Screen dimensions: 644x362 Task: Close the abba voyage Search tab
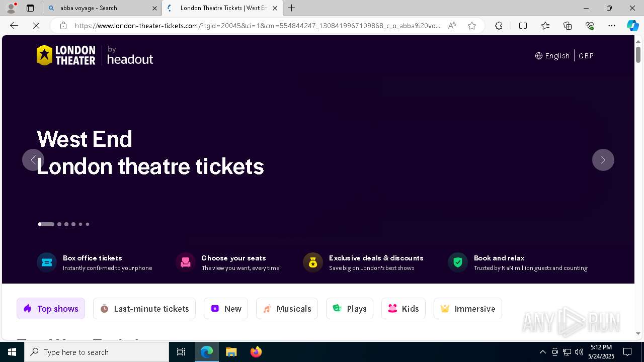coord(154,8)
